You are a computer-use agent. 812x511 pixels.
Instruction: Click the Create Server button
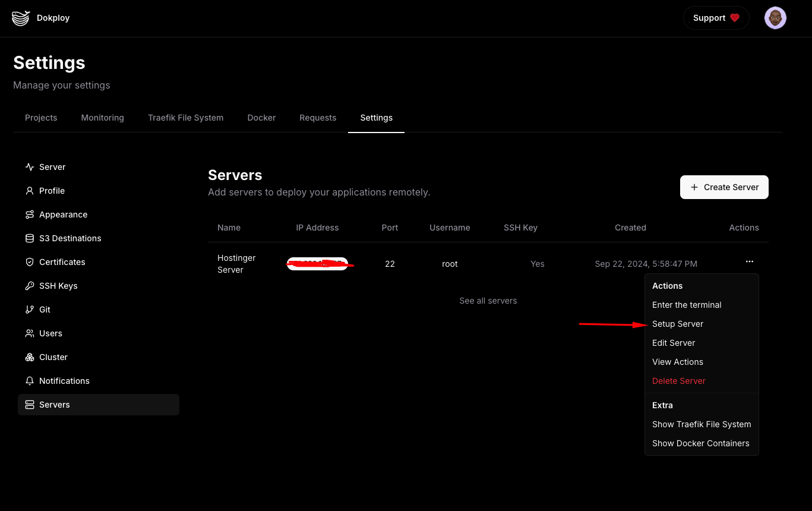click(723, 187)
